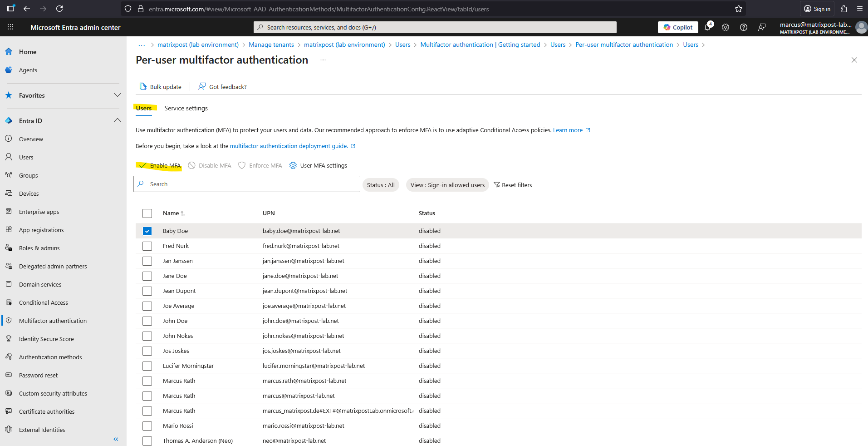Open the app launcher waffle icon
Screen dimensions: 868x446
[10, 27]
